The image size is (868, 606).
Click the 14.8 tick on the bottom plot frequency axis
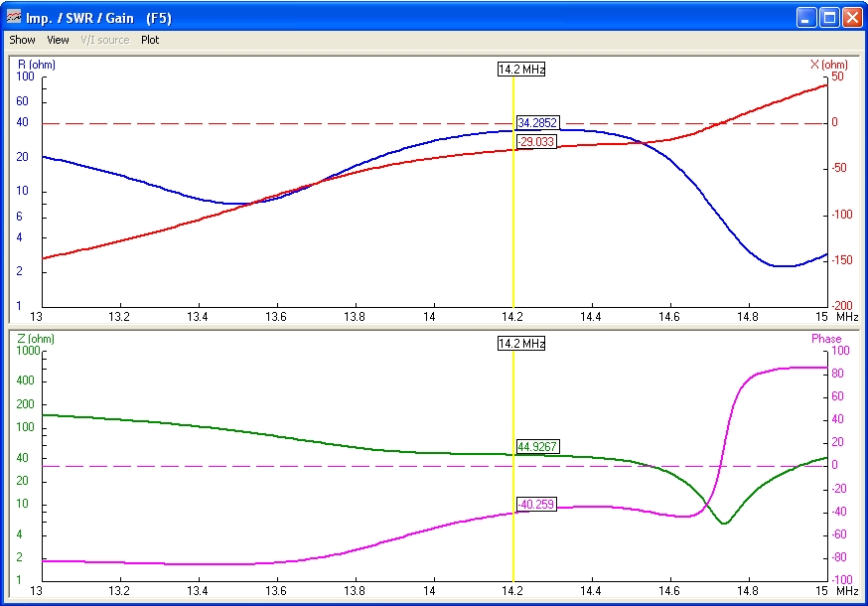click(747, 591)
